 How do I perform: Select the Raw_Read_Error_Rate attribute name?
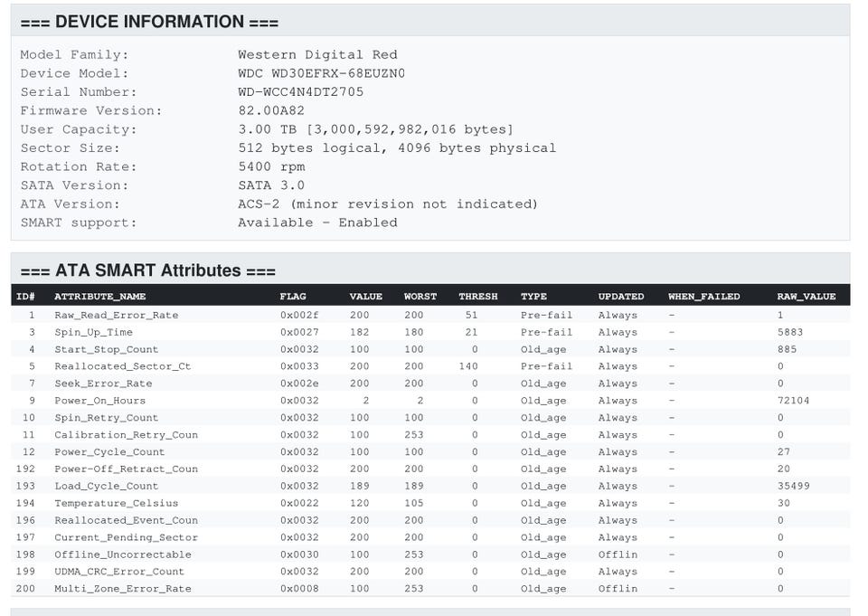pyautogui.click(x=116, y=315)
